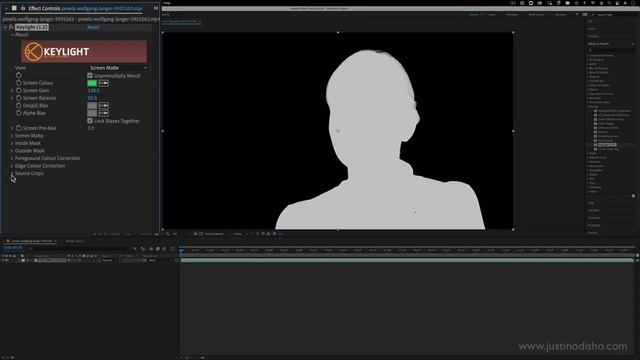Switch to the Render Queue tab

point(74,241)
